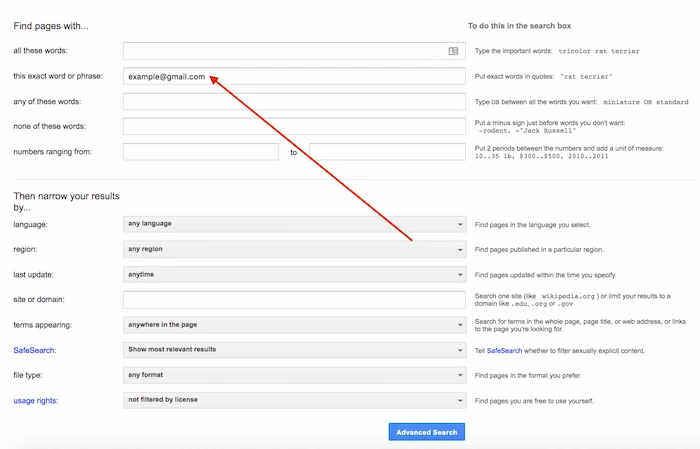Click the Advanced Search button

(x=427, y=432)
